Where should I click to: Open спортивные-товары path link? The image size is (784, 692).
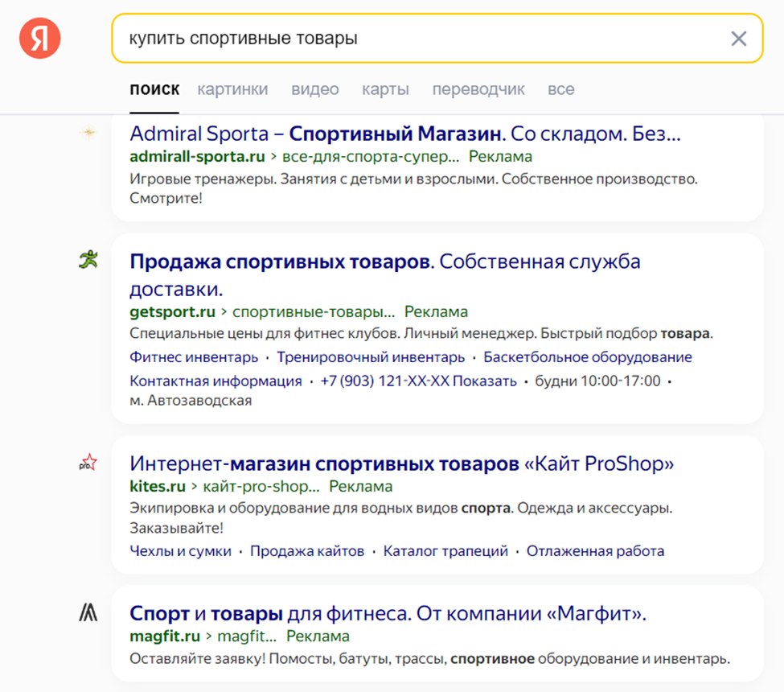[x=314, y=311]
